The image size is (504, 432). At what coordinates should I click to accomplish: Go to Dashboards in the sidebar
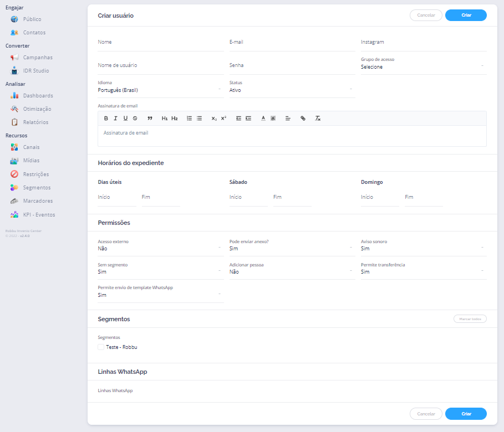tap(38, 96)
